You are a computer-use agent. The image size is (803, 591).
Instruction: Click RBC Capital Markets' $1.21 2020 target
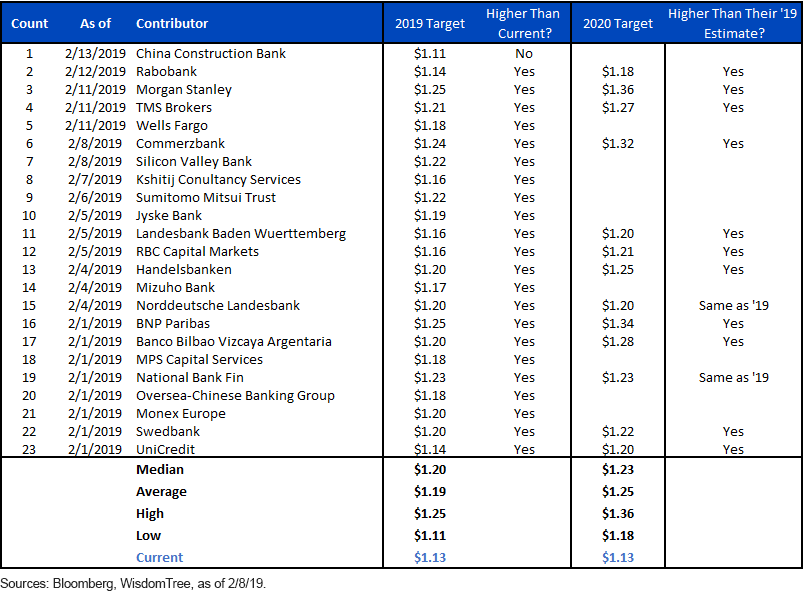click(618, 251)
